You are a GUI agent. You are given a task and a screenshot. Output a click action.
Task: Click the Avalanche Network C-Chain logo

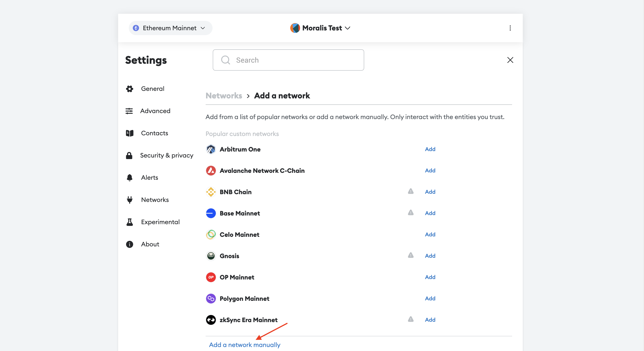[x=211, y=171]
